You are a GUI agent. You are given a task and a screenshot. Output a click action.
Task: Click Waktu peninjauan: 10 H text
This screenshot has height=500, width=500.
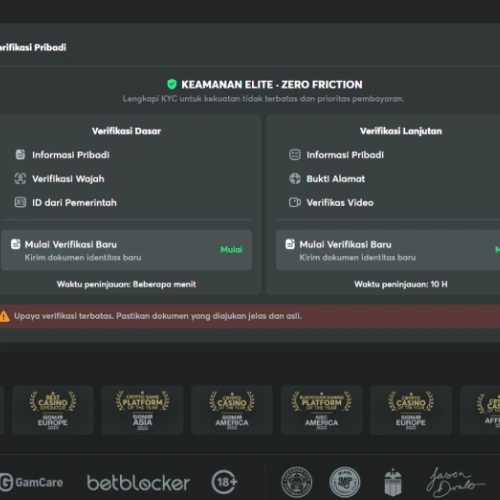401,284
